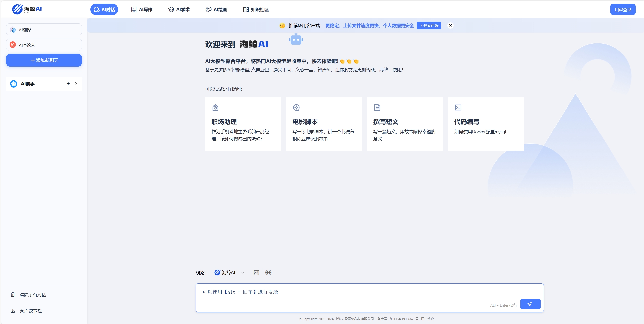The image size is (644, 324).
Task: Click the chat bubble icon in AI对话 tab
Action: click(96, 9)
